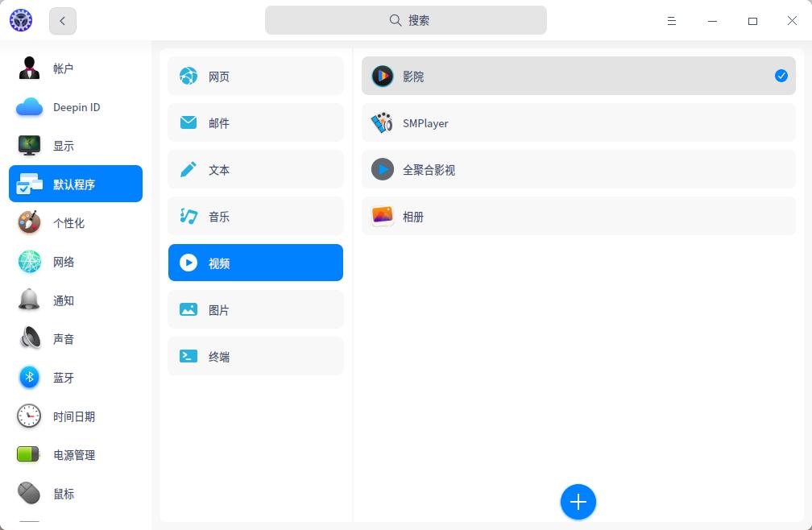
Task: Open the 个性化 personalization settings icon
Action: coord(29,223)
